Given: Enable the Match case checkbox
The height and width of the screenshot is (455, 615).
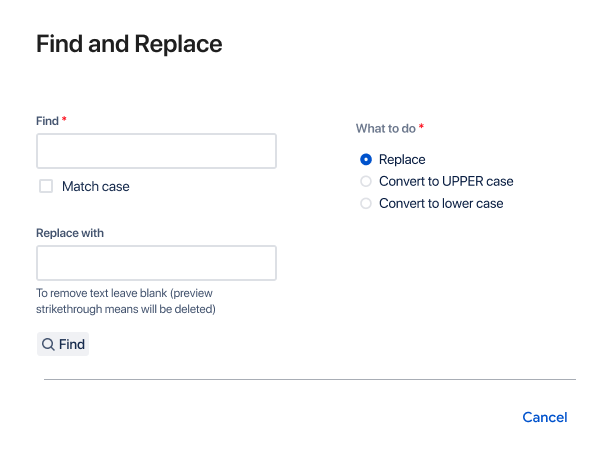Looking at the screenshot, I should click(x=46, y=186).
